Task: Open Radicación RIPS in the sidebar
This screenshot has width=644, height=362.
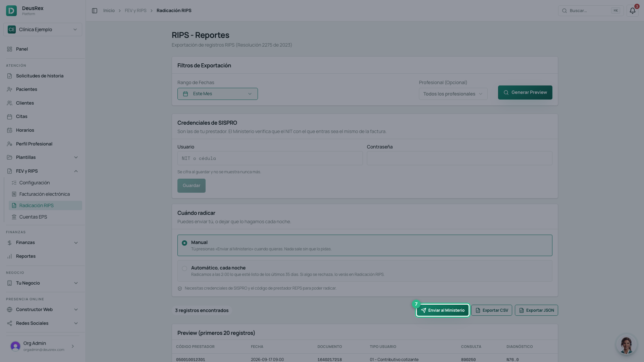Action: [x=45, y=206]
